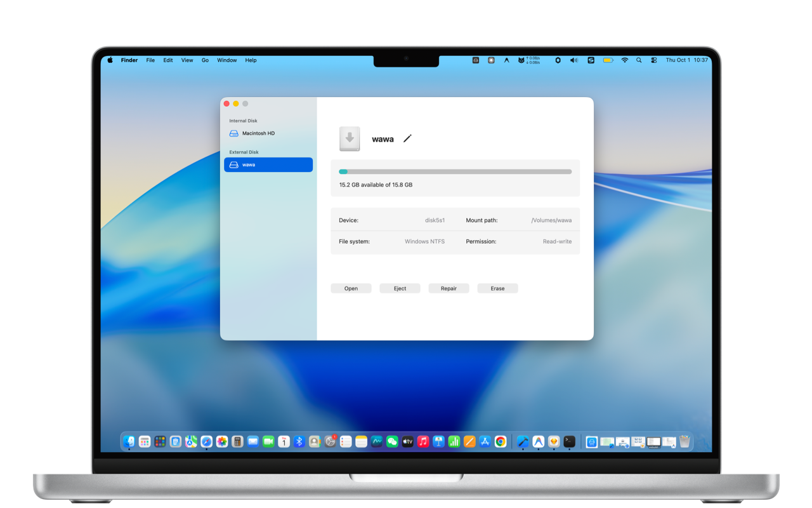Open Apple TV from the dock
Image resolution: width=812 pixels, height=508 pixels.
coord(408,442)
